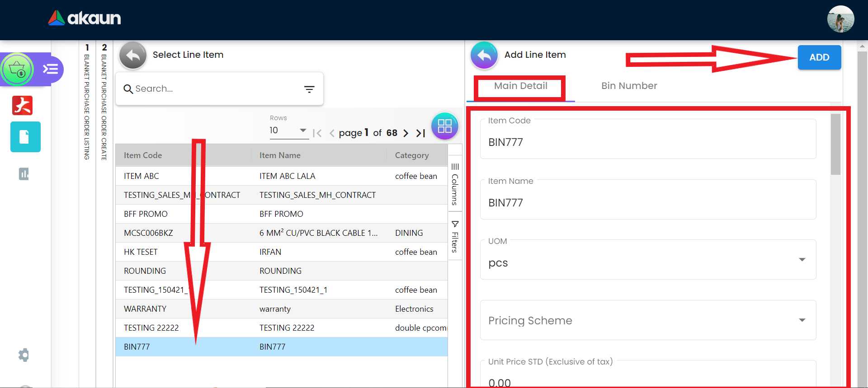The width and height of the screenshot is (868, 388).
Task: Click the search magnifier icon
Action: point(128,89)
